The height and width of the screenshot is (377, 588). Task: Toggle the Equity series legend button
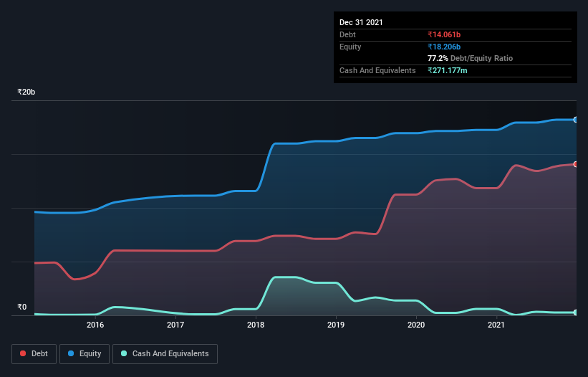coord(85,354)
